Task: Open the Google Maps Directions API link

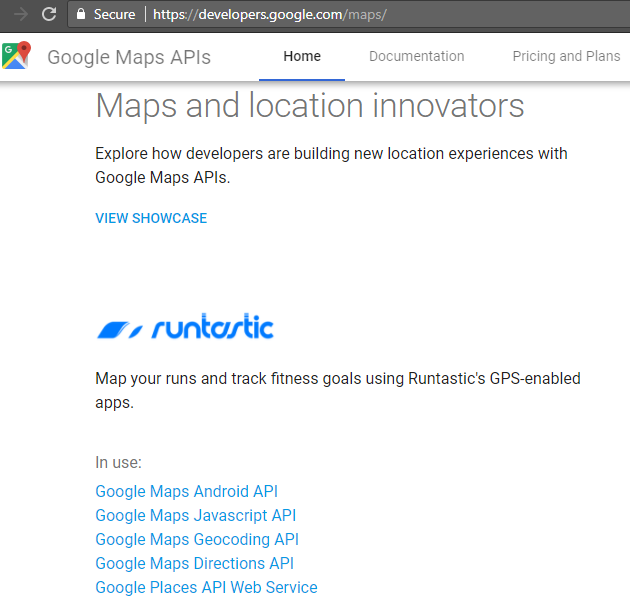Action: (194, 563)
